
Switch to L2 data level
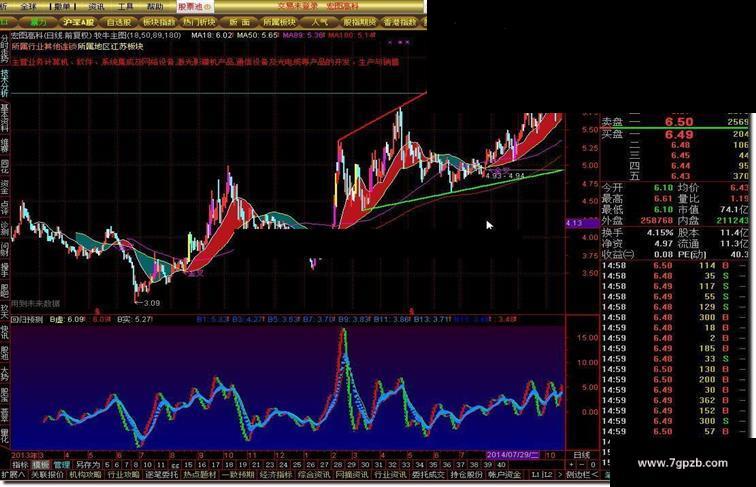click(547, 475)
